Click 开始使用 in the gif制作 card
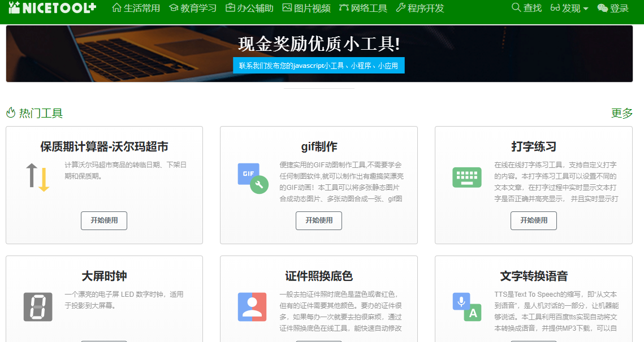 [319, 220]
